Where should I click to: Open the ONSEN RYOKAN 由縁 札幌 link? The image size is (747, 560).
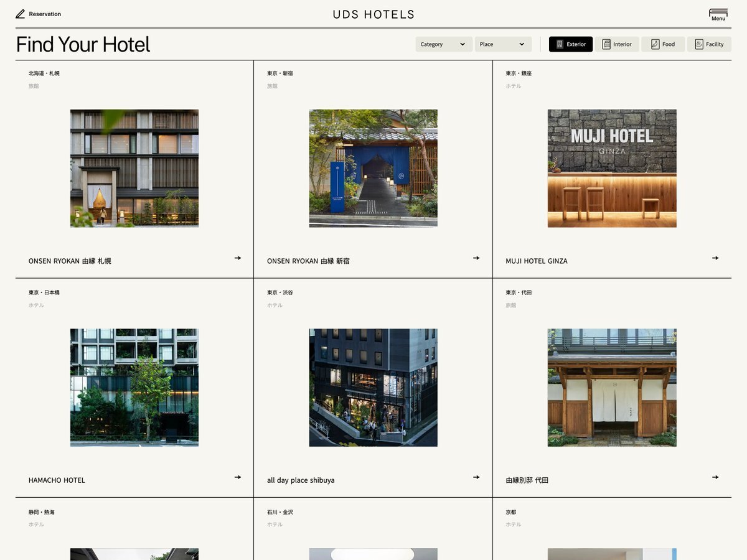click(x=70, y=261)
